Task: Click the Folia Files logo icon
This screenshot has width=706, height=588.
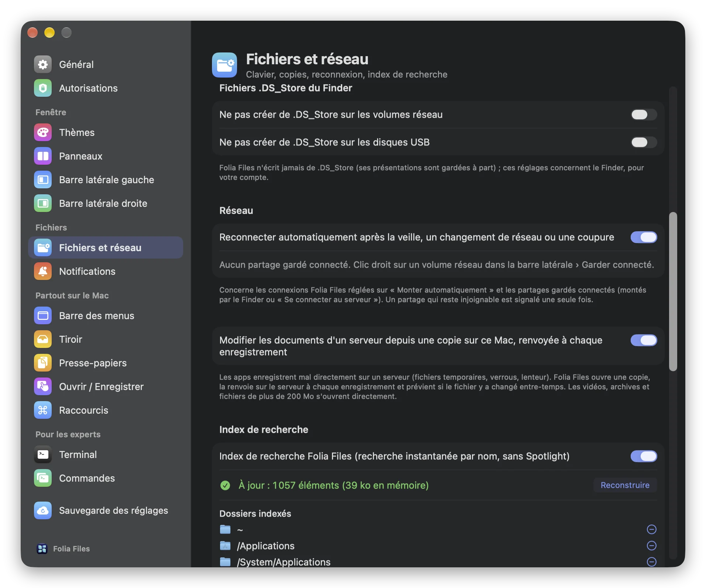Action: point(42,549)
